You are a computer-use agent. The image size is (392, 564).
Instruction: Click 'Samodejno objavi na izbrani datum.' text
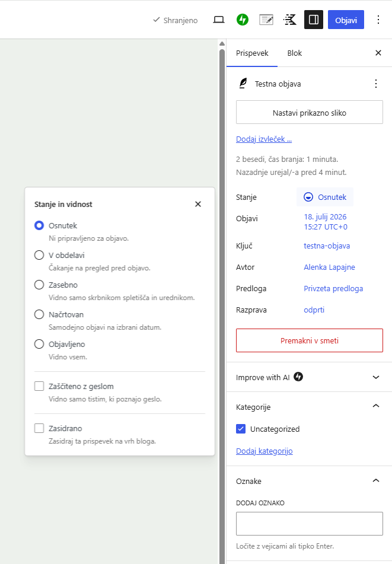tap(105, 327)
